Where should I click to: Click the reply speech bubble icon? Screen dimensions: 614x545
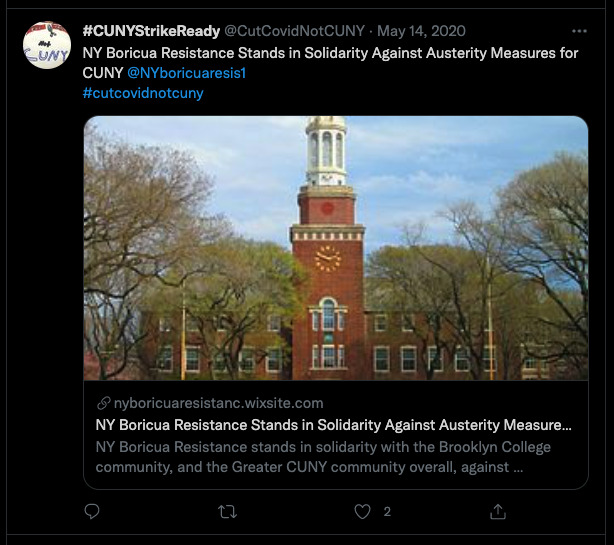pos(93,511)
